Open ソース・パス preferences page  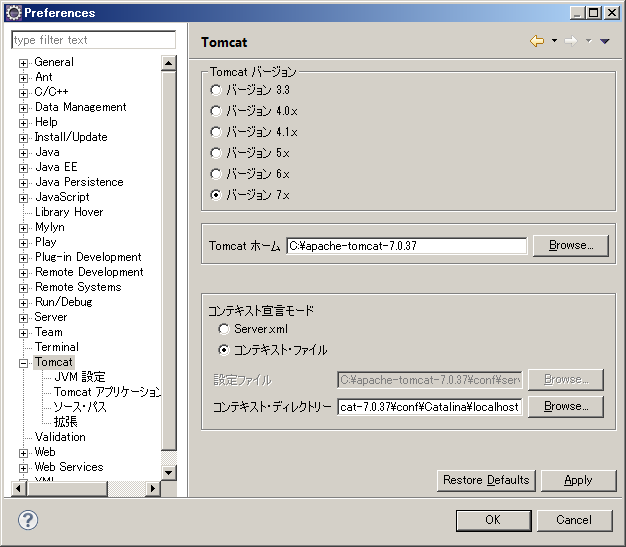pos(80,407)
